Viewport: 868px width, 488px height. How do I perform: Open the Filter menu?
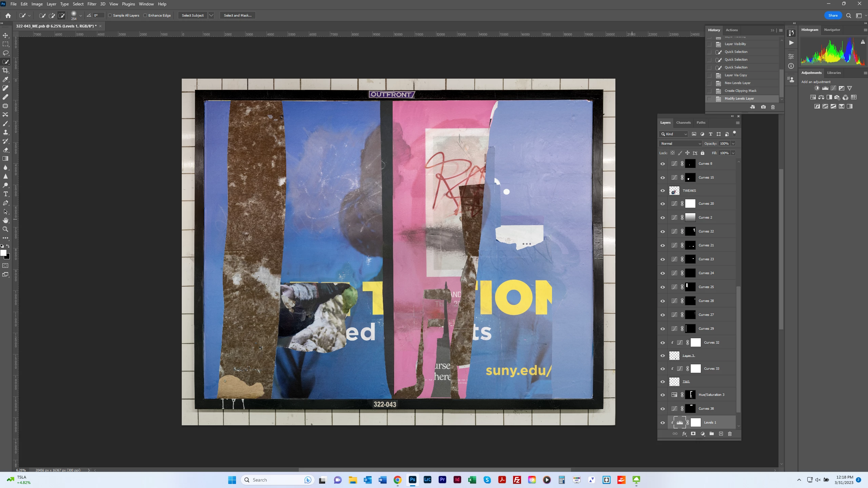(92, 4)
